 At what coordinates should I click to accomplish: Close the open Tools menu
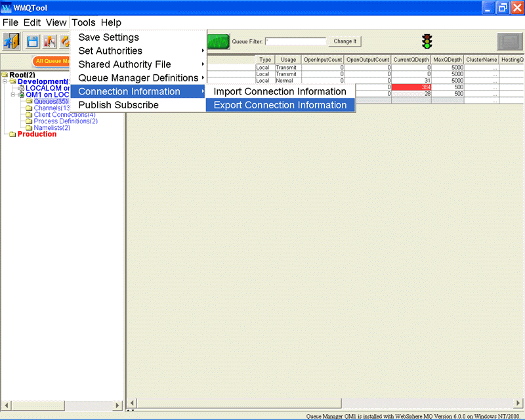point(83,22)
